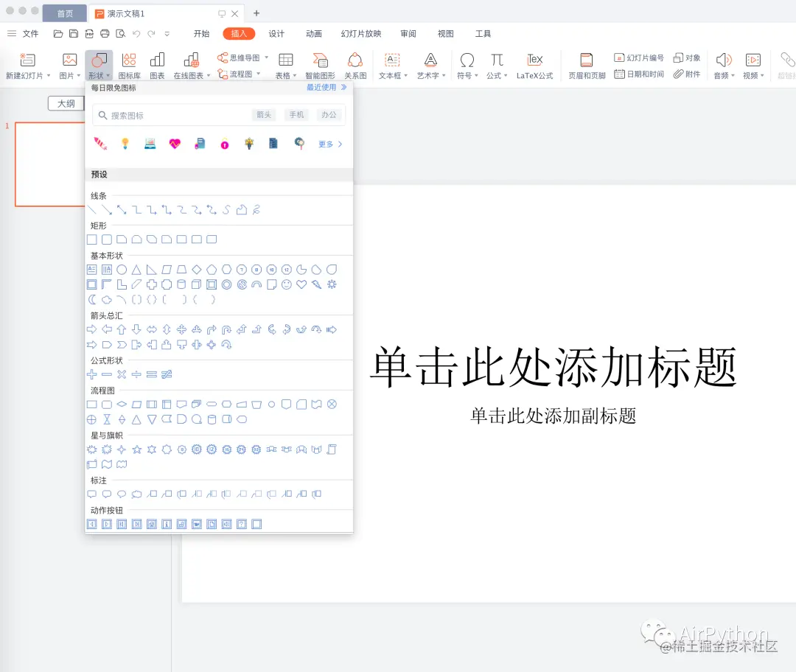Screen dimensions: 796x672
Task: Click the subtitle placeholder 单击此处添加副标题
Action: coord(553,416)
